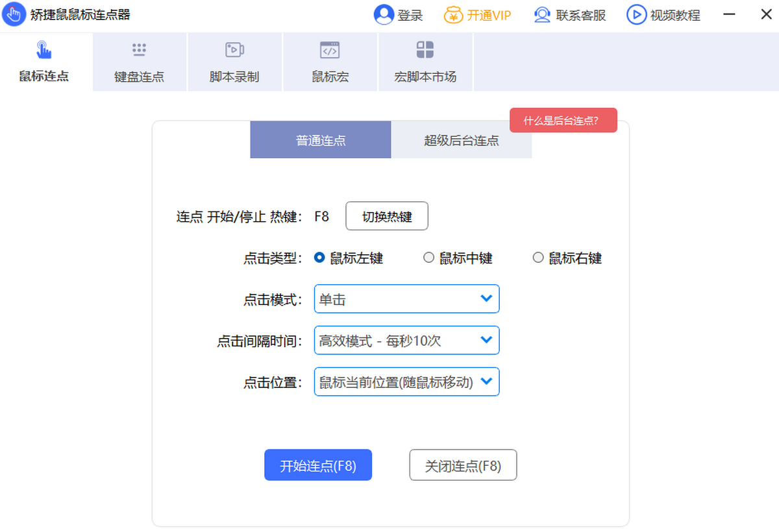Click the VIP money bag icon
This screenshot has width=779, height=532.
tap(454, 15)
